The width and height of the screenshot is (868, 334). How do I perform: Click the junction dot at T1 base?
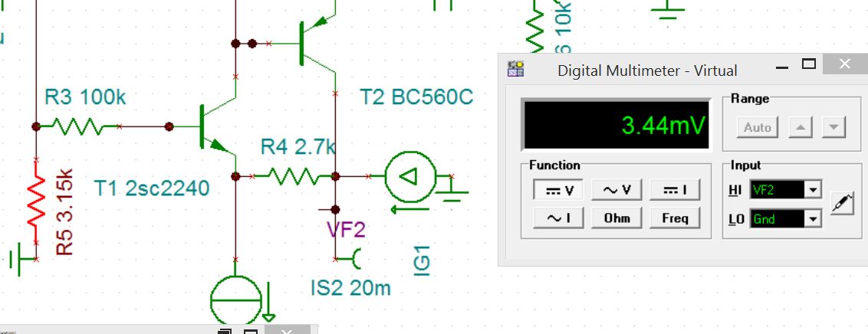click(x=169, y=126)
